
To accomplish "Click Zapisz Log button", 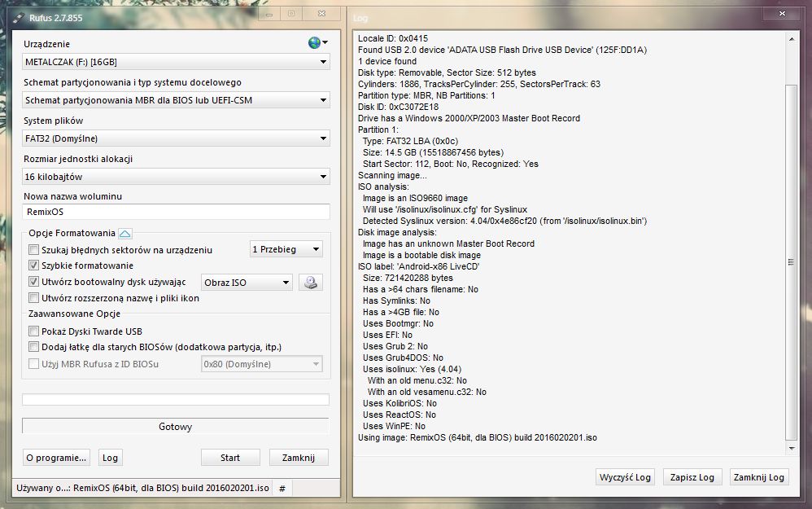I will (692, 477).
